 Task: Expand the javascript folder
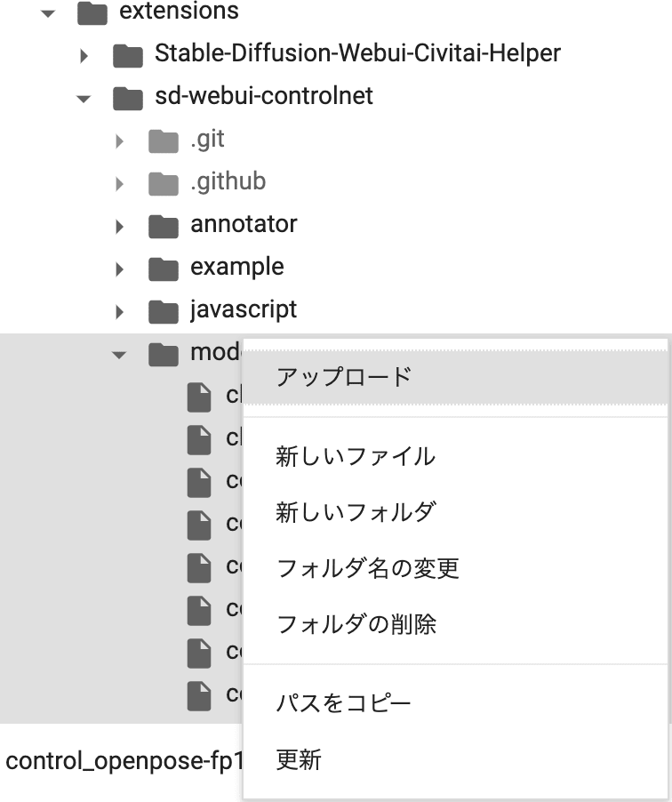(119, 310)
